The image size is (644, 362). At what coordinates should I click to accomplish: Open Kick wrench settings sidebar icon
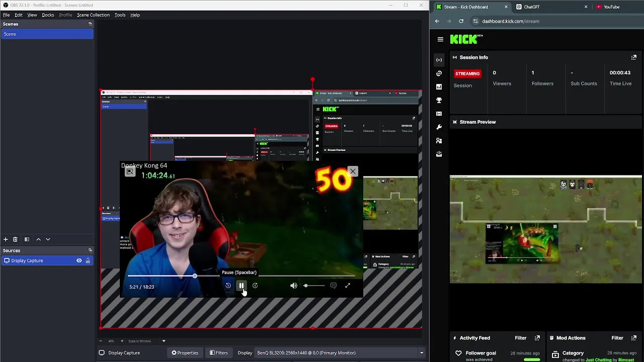[x=439, y=127]
